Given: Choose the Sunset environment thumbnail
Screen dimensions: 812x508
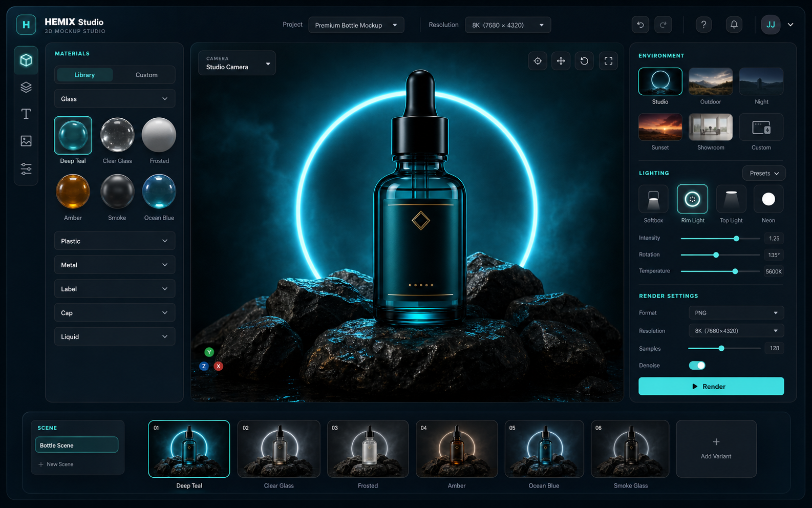Looking at the screenshot, I should (x=660, y=127).
